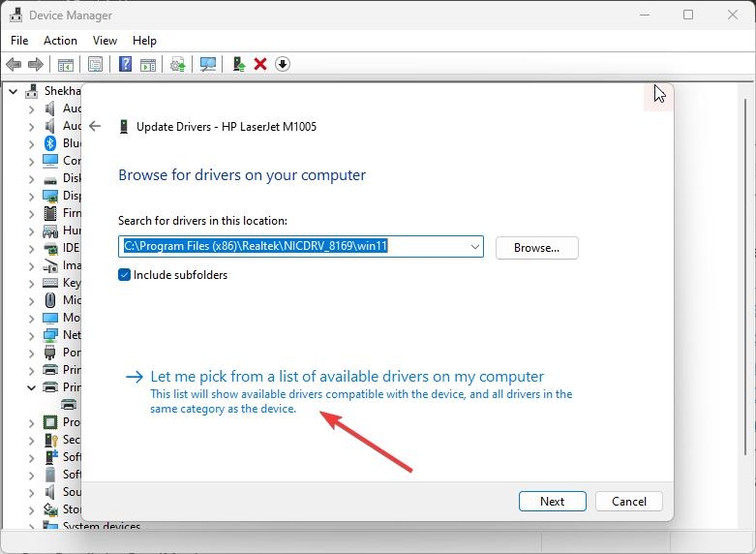Image resolution: width=756 pixels, height=554 pixels.
Task: Click the black down-arrow disable device icon
Action: pos(283,64)
